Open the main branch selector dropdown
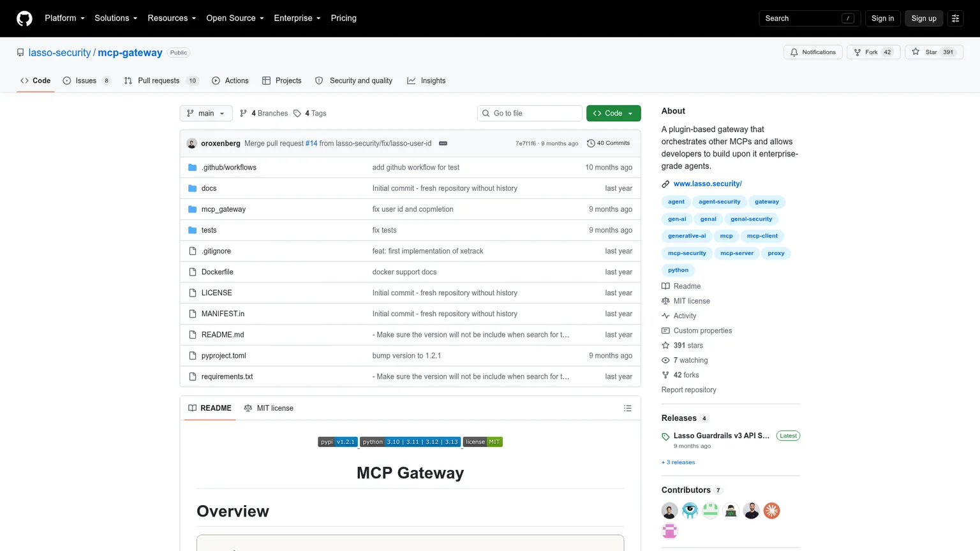The image size is (980, 551). 206,114
